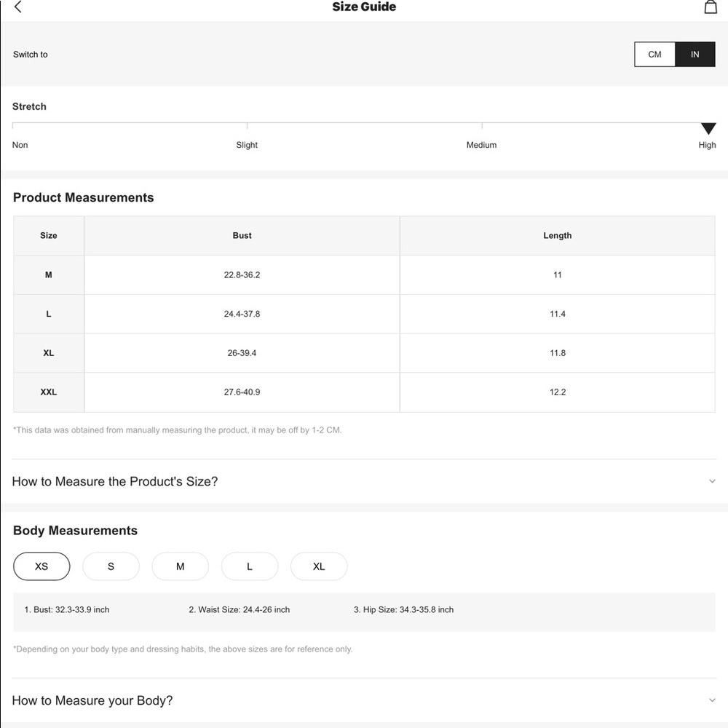Click the Medium stretch label
The width and height of the screenshot is (728, 728).
pos(481,145)
